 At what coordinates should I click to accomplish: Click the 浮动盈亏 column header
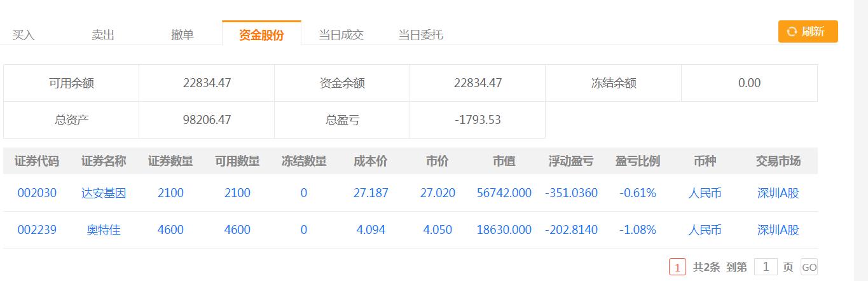pos(571,161)
